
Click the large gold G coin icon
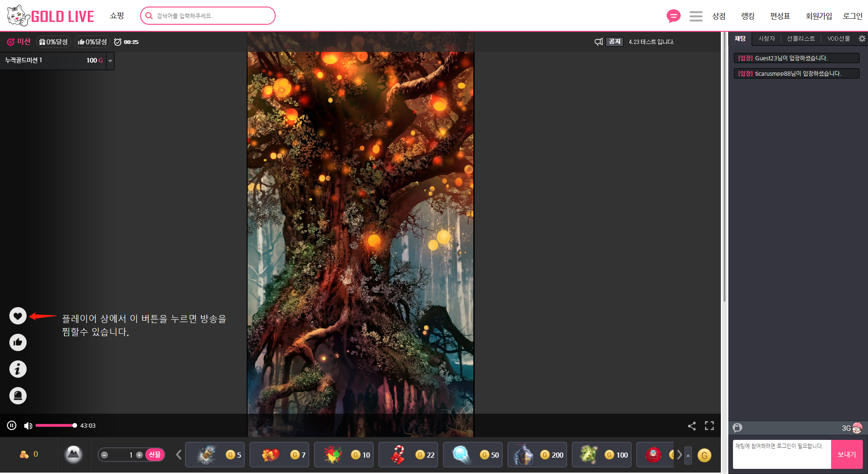[x=704, y=455]
